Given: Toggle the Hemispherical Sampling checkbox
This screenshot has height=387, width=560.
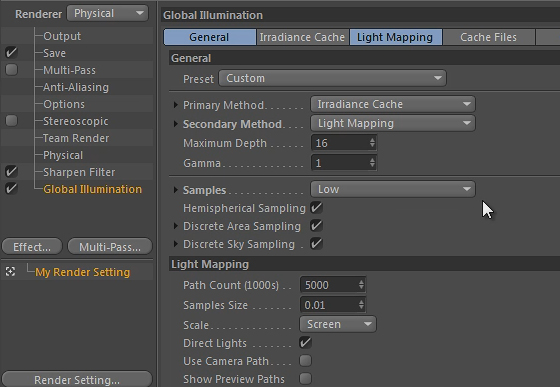Looking at the screenshot, I should tap(316, 208).
